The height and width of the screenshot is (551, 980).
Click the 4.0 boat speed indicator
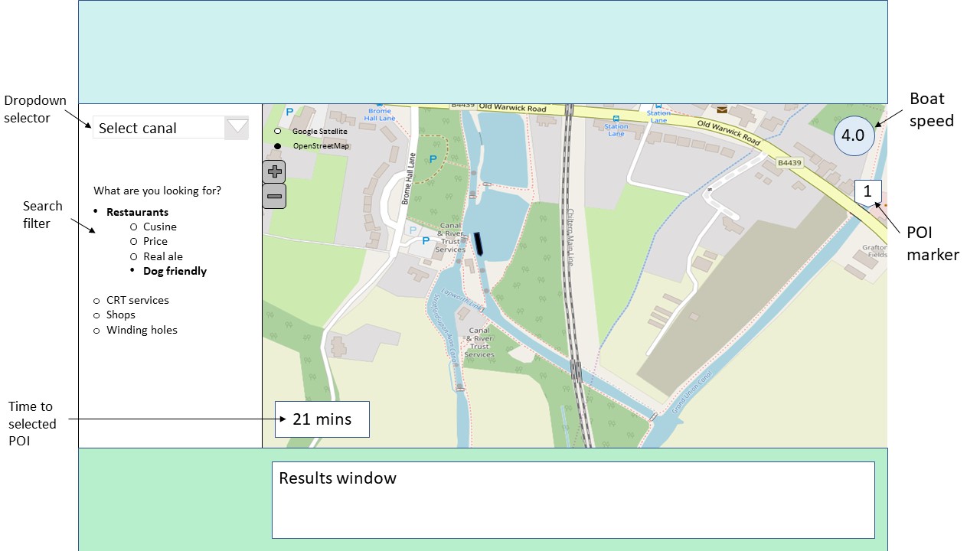(x=853, y=136)
